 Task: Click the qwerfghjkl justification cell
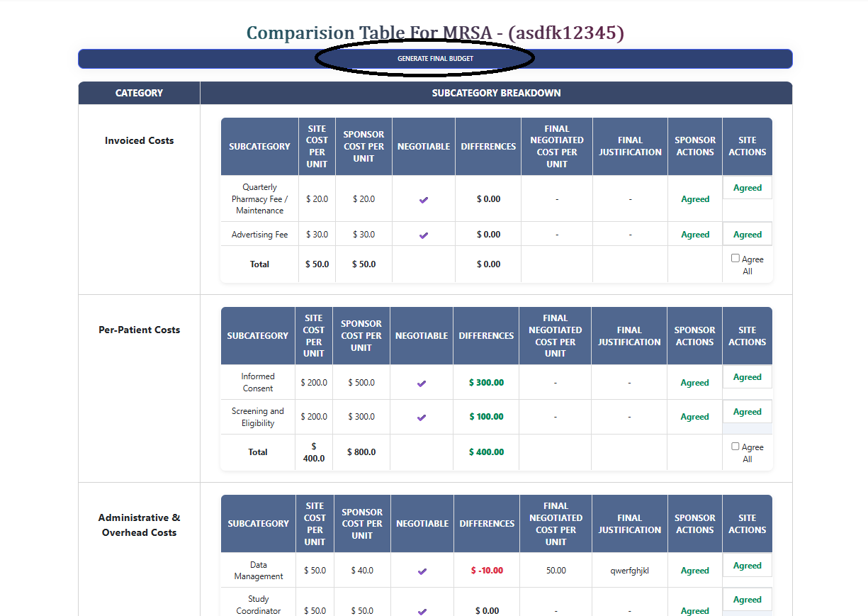pos(629,570)
